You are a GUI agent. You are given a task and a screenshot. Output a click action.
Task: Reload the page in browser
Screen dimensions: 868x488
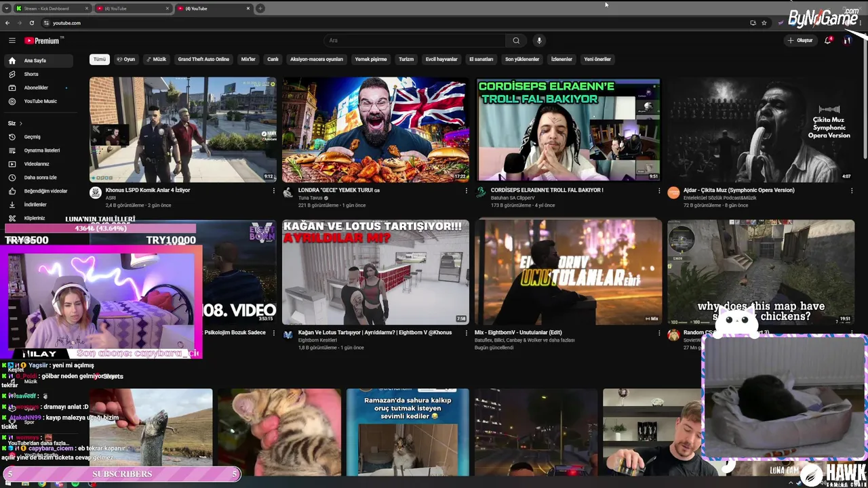(x=31, y=23)
